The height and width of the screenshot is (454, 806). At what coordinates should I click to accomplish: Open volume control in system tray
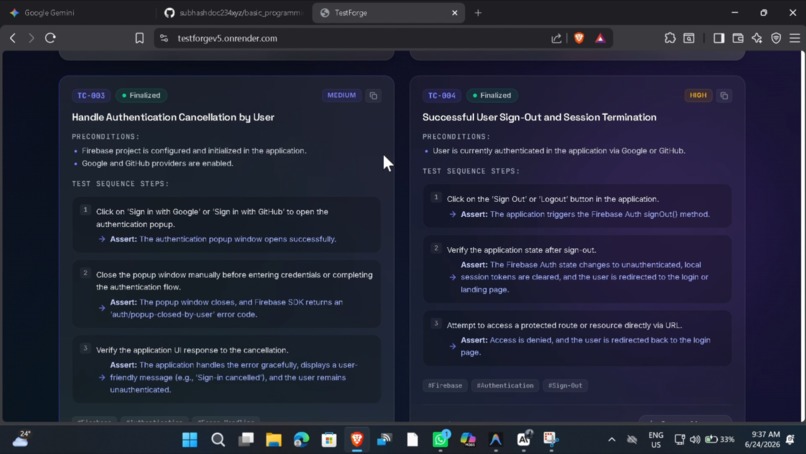pyautogui.click(x=695, y=440)
